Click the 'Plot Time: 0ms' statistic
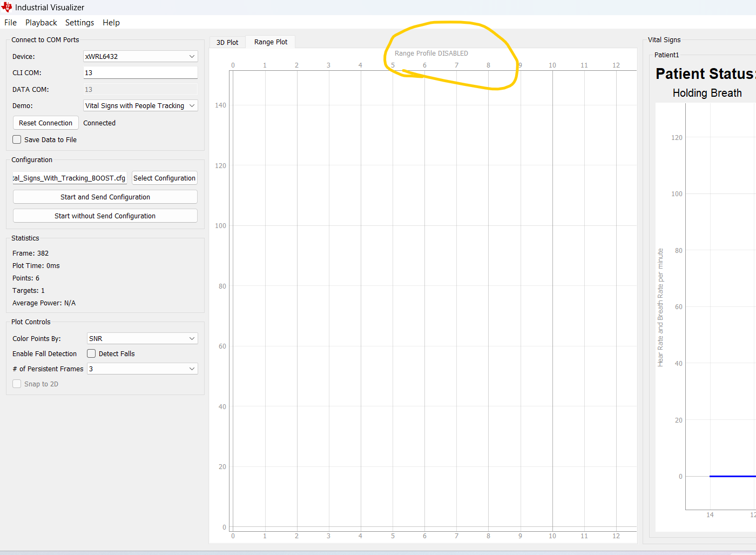The width and height of the screenshot is (756, 555). click(36, 265)
